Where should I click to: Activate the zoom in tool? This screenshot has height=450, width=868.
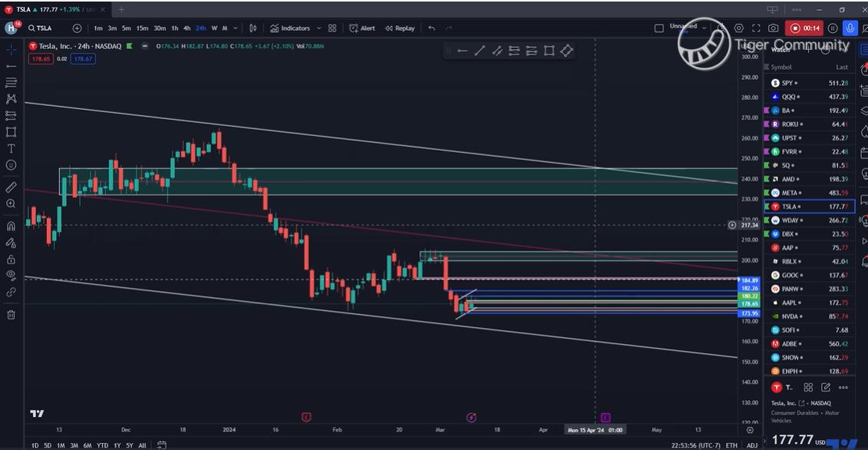[x=11, y=204]
